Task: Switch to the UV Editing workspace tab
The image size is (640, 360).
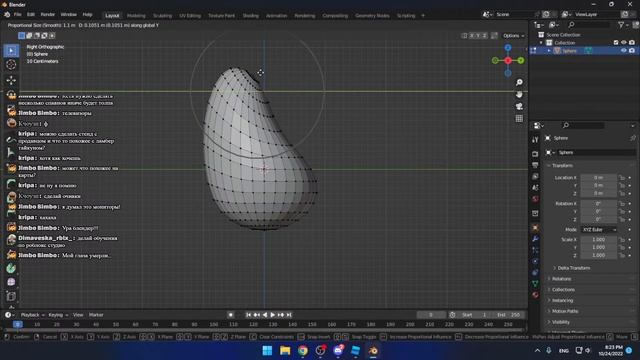Action: [x=190, y=16]
